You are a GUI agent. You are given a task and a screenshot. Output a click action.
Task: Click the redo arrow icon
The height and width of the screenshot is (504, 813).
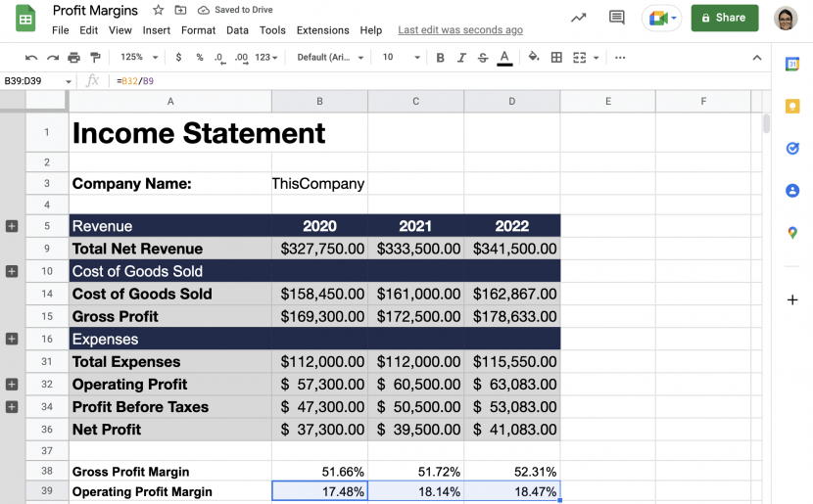pos(53,58)
